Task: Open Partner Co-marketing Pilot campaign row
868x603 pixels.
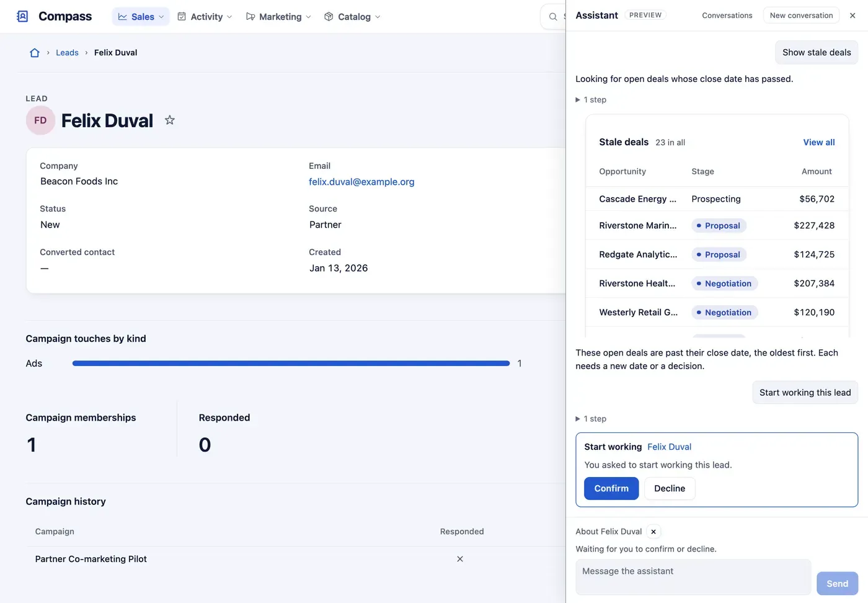Action: [x=296, y=559]
